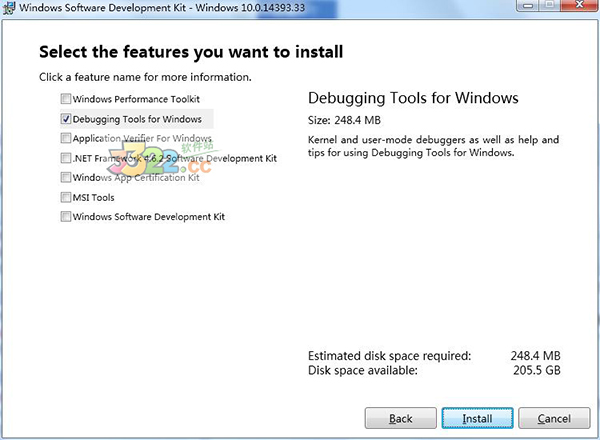Enable the Windows App Certification Kit checkbox
600x440 pixels.
tap(66, 178)
